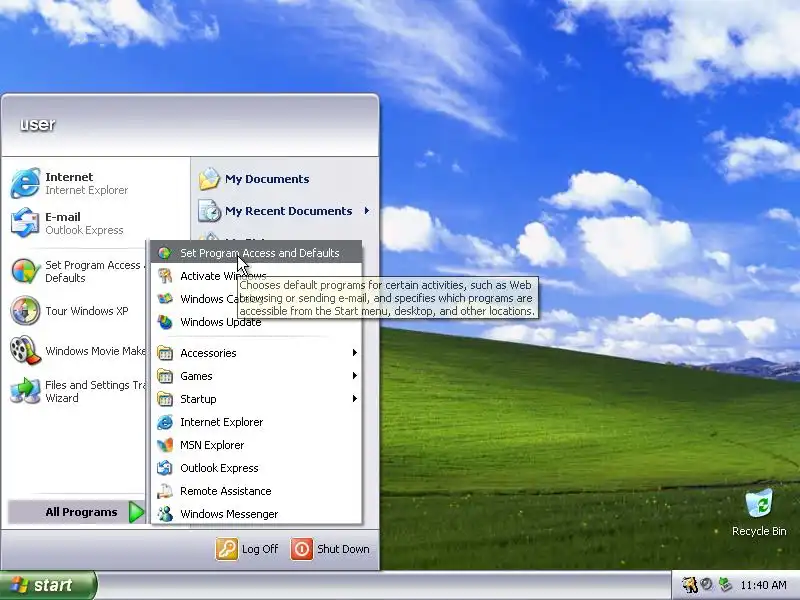Click the taskbar clock 11:40 AM

click(763, 585)
